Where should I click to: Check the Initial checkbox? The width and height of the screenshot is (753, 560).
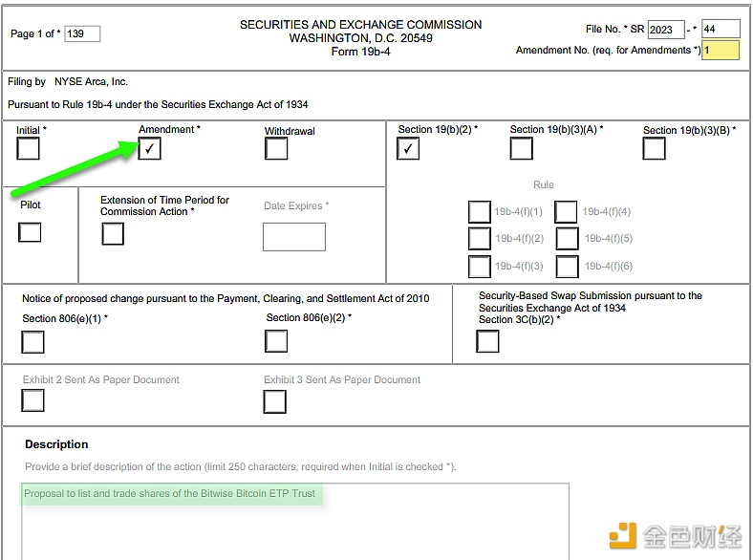28,148
